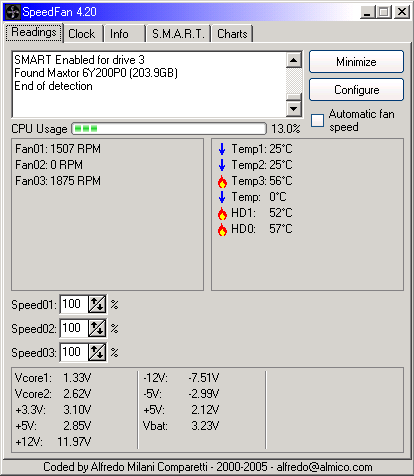Image resolution: width=414 pixels, height=476 pixels.
Task: Click the Vcore1: 1.33V reading
Action: [53, 378]
